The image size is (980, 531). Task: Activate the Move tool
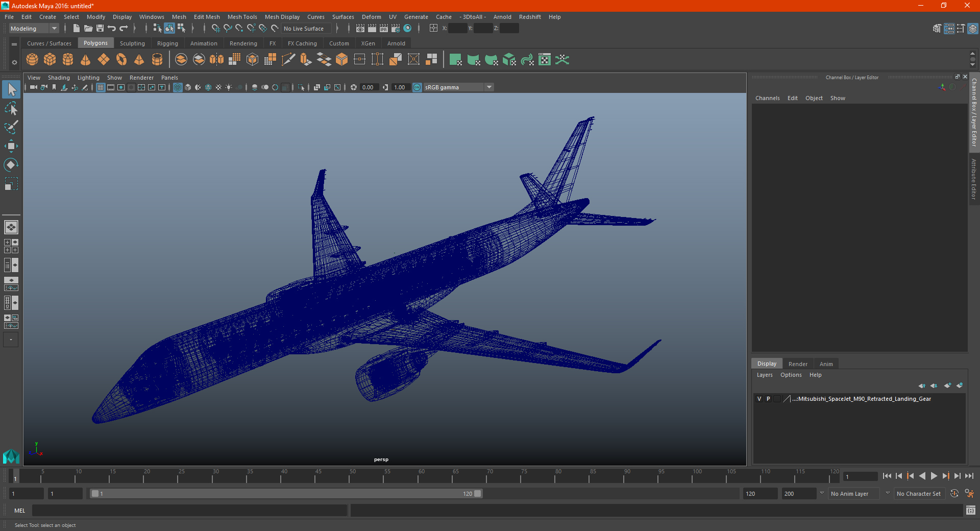11,146
